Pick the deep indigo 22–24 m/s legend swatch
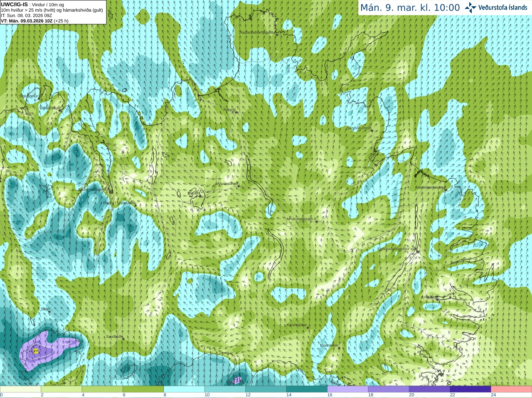Viewport: 532px width, 398px height. point(471,389)
